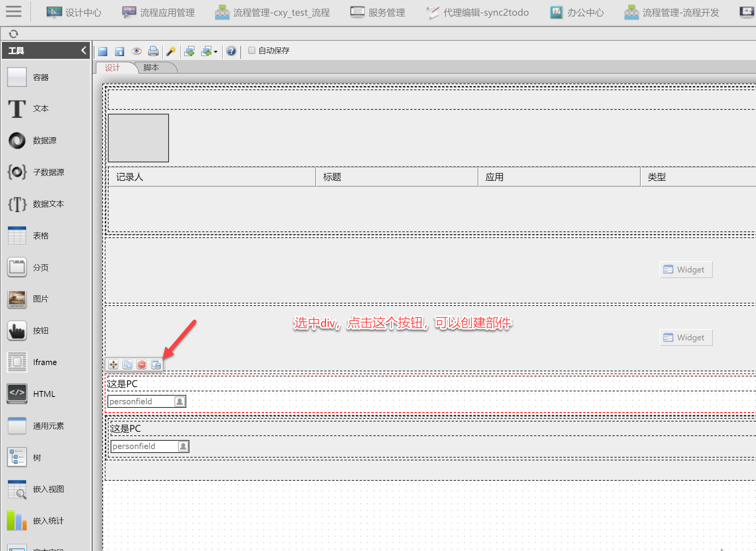Open the 服务管理 tab
This screenshot has height=551, width=756.
(377, 13)
